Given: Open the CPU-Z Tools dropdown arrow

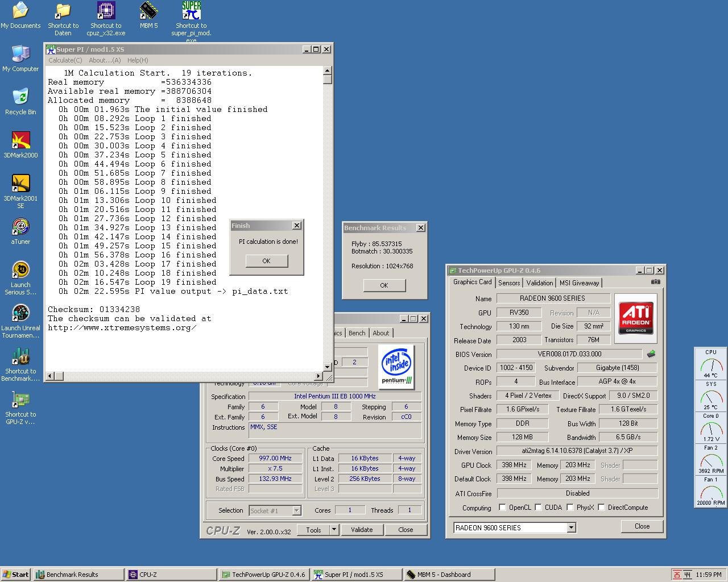Looking at the screenshot, I should [334, 530].
